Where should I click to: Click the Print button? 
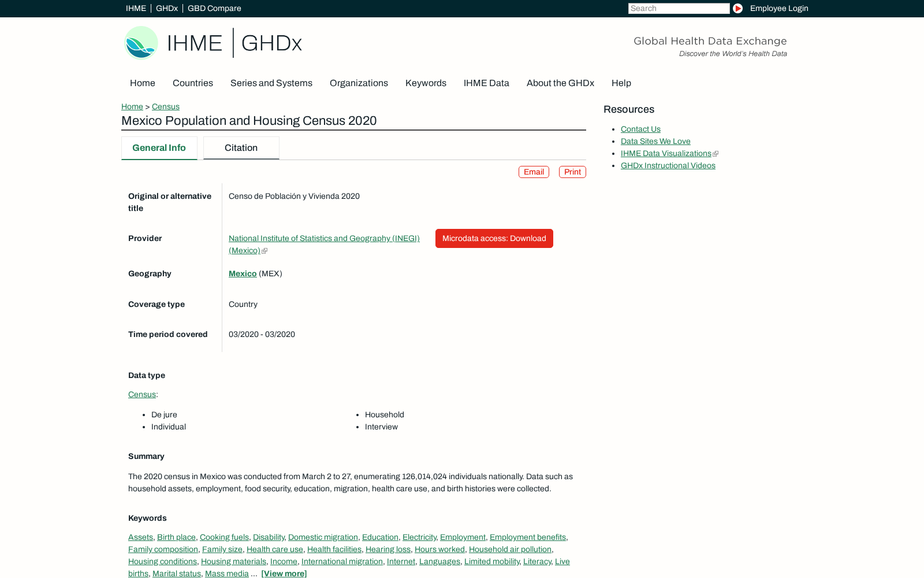click(x=572, y=172)
